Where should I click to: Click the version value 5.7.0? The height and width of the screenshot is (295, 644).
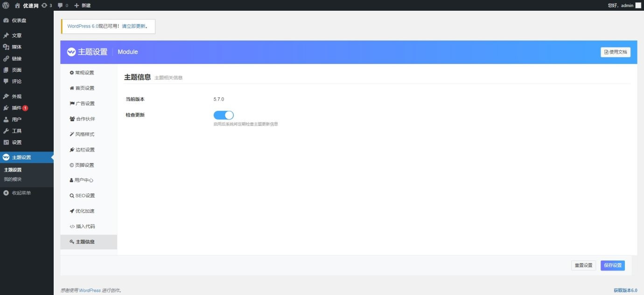click(219, 99)
